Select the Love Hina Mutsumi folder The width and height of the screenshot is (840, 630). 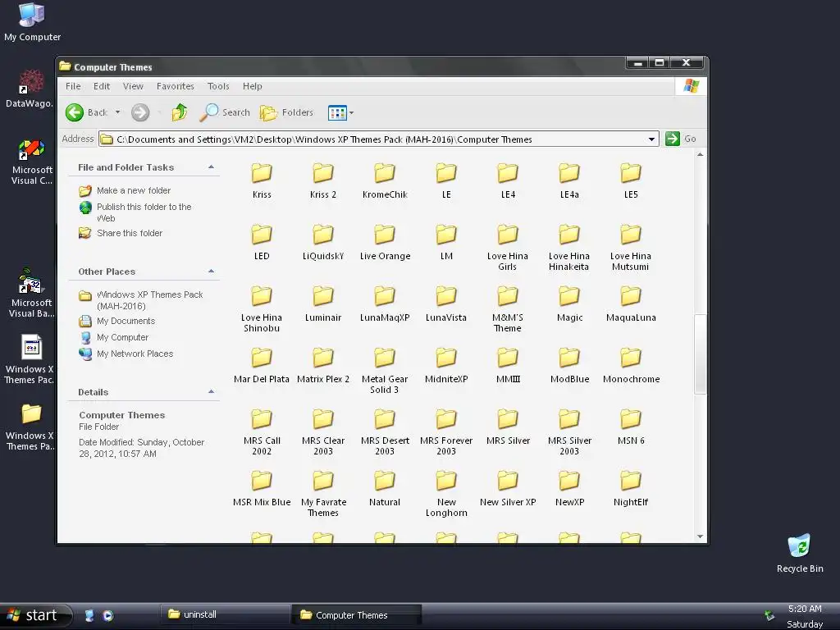pyautogui.click(x=631, y=248)
